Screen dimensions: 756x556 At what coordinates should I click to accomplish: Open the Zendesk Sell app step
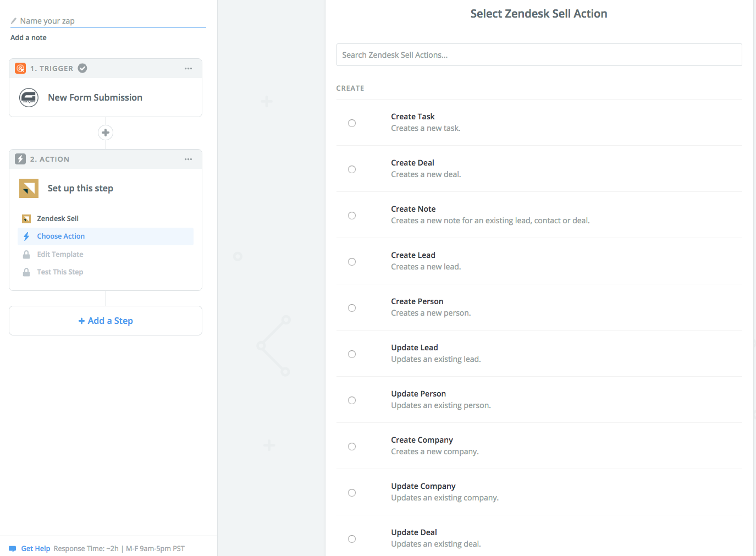click(x=106, y=219)
